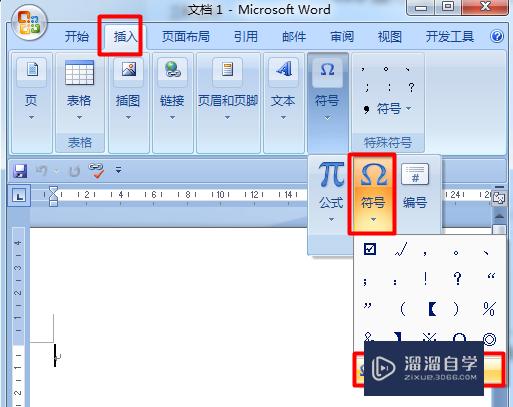Insert the checked box symbol
The width and height of the screenshot is (513, 407).
click(370, 249)
